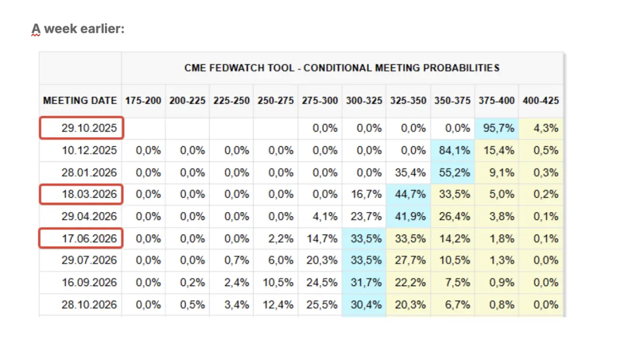Screen dimensions: 644x343
Task: Click the 55,2% cell for 28.01.2026
Action: [x=453, y=172]
